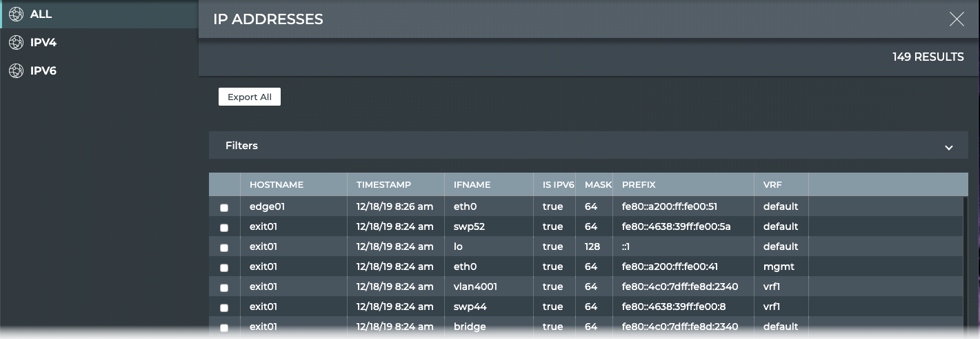Click the Export All button
Image resolution: width=980 pixels, height=339 pixels.
tap(249, 97)
